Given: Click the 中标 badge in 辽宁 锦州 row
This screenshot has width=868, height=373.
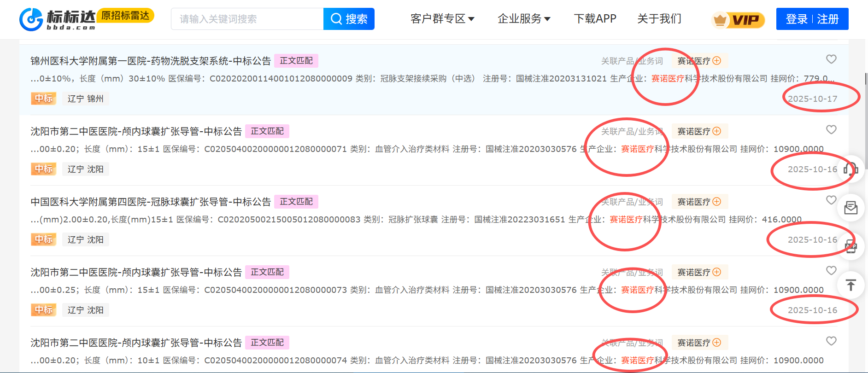Looking at the screenshot, I should 44,99.
